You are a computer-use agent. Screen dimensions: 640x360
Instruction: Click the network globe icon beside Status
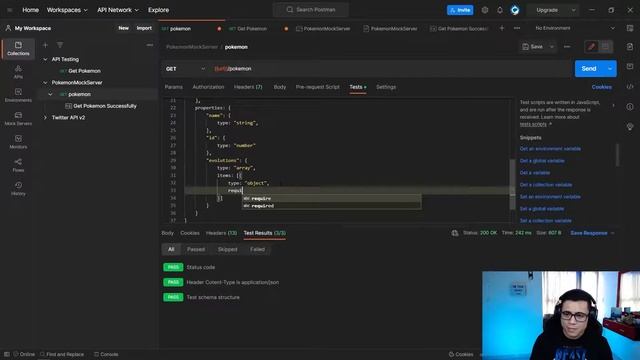point(455,233)
